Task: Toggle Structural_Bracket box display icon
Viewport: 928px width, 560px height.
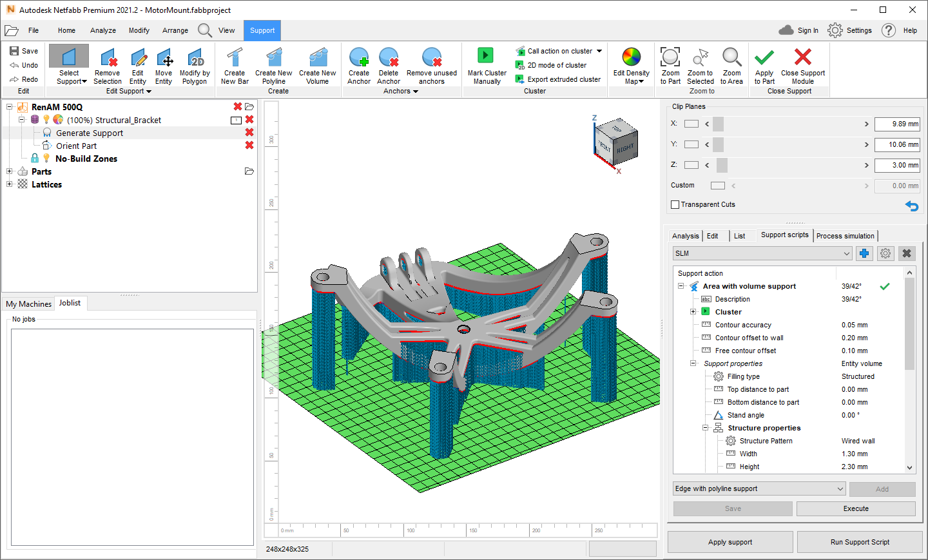Action: [x=237, y=120]
